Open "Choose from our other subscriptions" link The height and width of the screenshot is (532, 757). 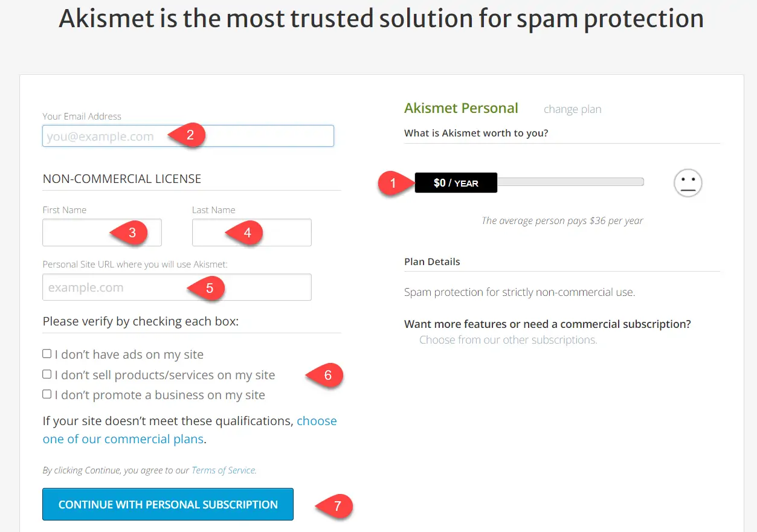(x=508, y=340)
